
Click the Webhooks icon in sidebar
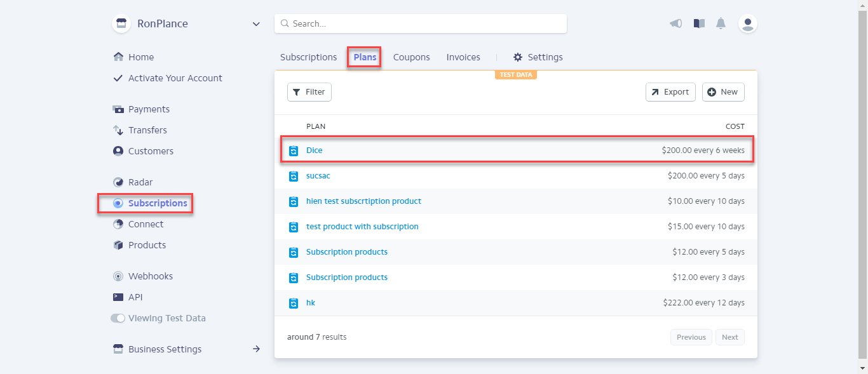click(x=118, y=276)
